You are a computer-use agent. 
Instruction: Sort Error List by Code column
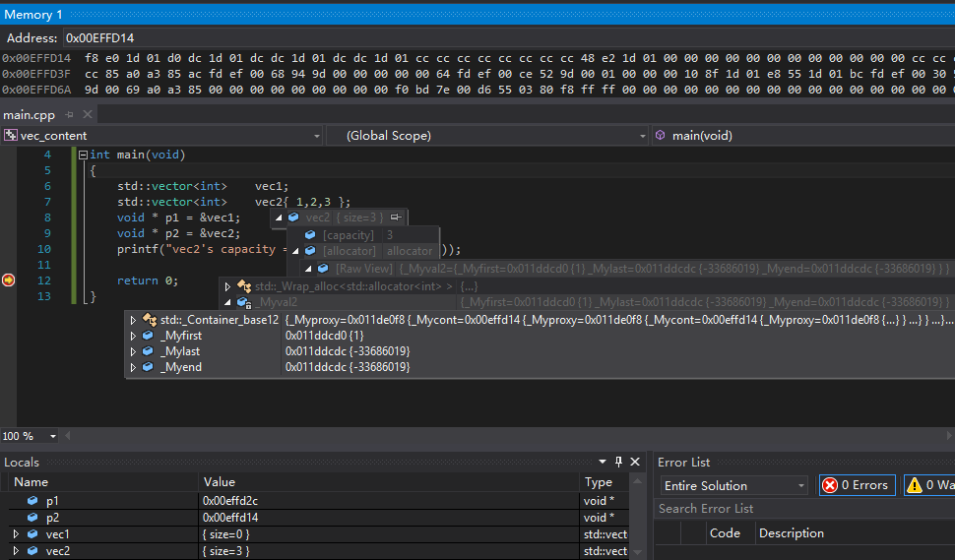[725, 533]
